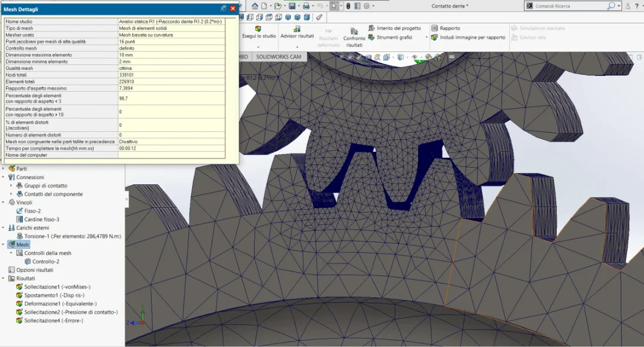Expand the Gruppi di contatto node
The height and width of the screenshot is (347, 644).
(11, 185)
